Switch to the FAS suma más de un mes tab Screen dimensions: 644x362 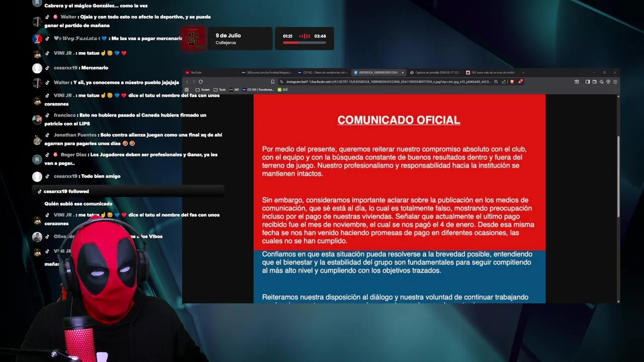491,72
